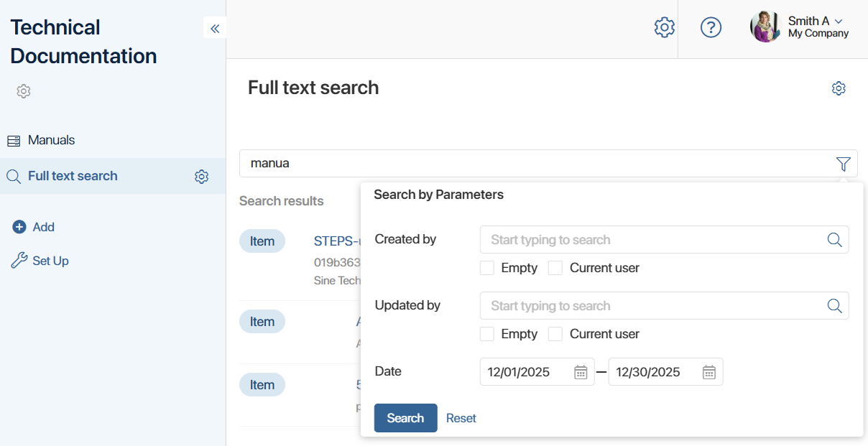
Task: Open the Help question mark
Action: 711,27
